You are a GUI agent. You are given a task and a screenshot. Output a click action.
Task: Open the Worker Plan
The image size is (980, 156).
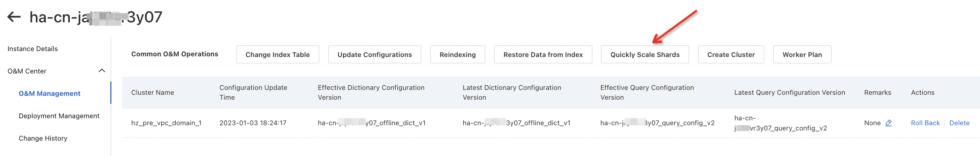(x=802, y=55)
